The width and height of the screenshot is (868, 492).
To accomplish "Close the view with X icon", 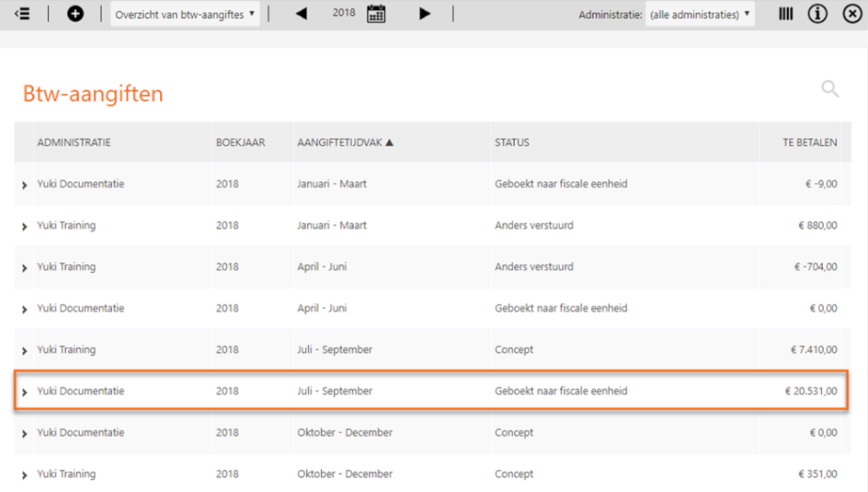I will [852, 14].
